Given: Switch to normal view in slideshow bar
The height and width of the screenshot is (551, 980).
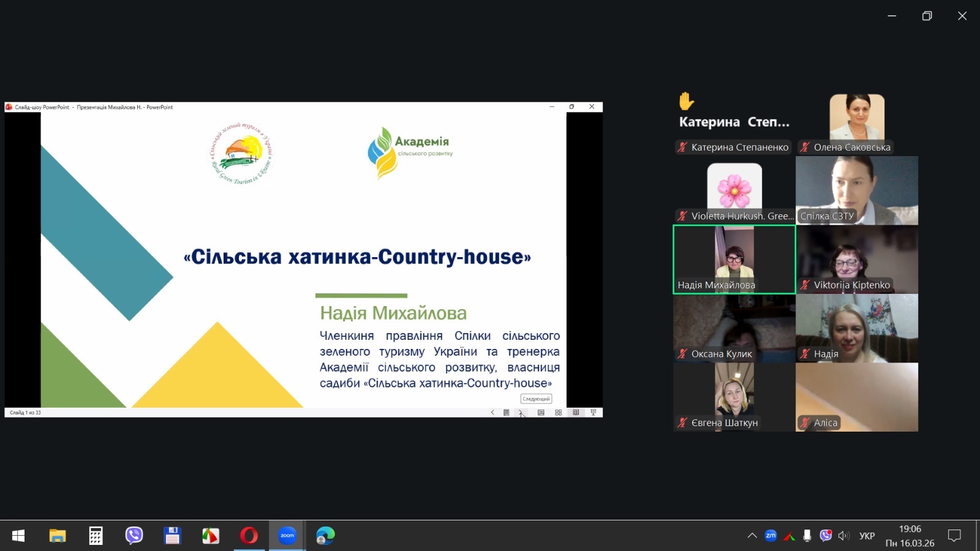Looking at the screenshot, I should [541, 413].
